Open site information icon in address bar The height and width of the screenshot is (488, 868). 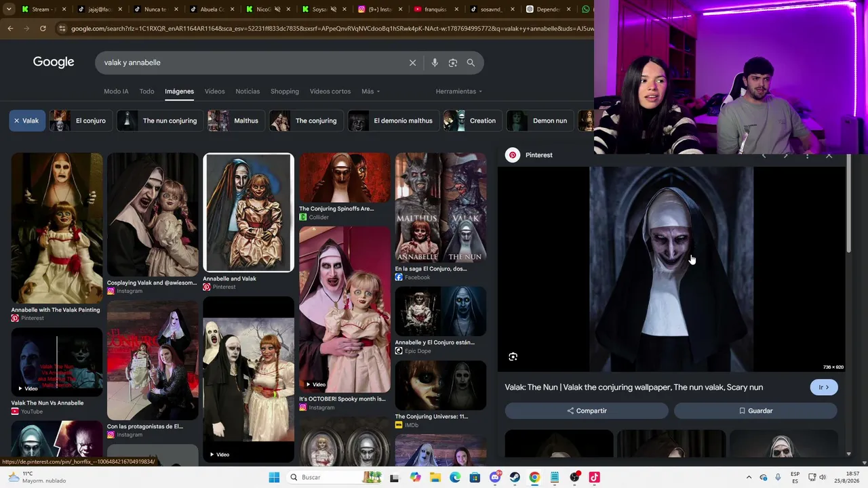click(62, 28)
